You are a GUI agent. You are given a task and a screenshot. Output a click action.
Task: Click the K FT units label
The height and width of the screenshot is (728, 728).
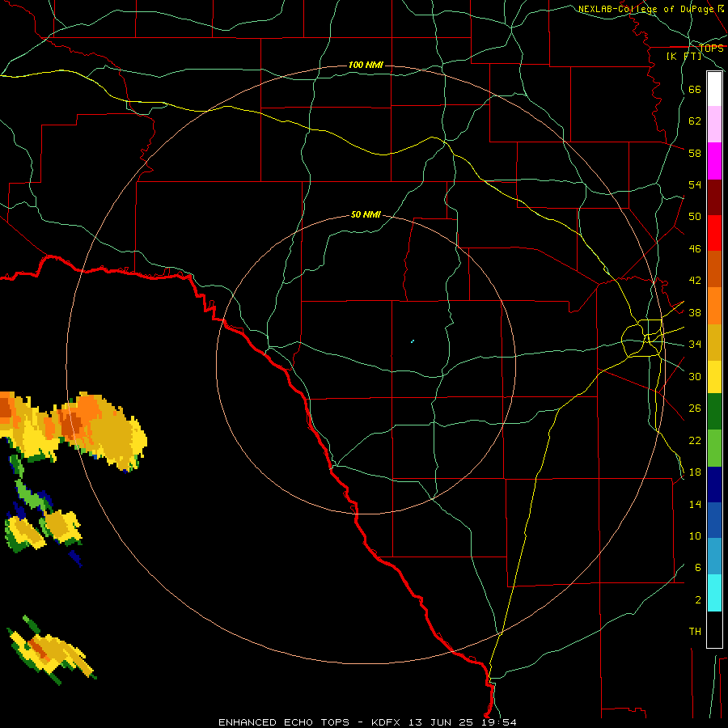[x=684, y=56]
